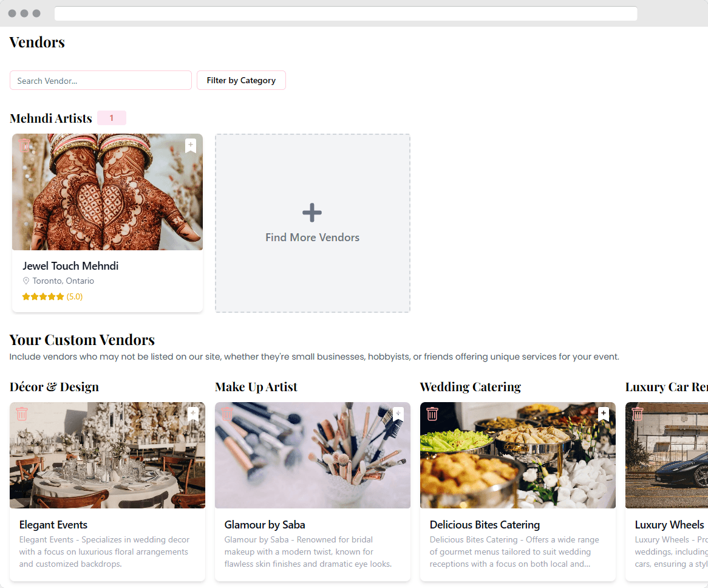Screen dimensions: 708x588
Task: Click the Your Custom Vendors heading
Action: (x=82, y=340)
